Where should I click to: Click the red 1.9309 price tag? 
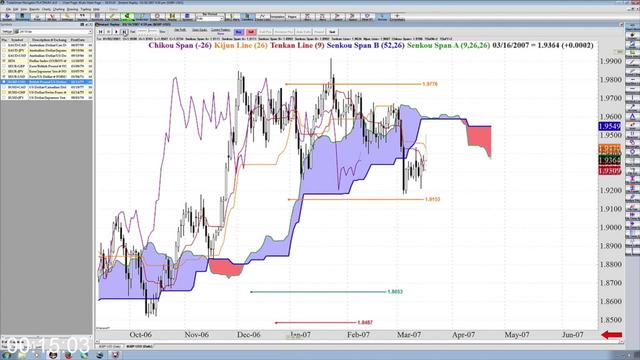[x=610, y=170]
